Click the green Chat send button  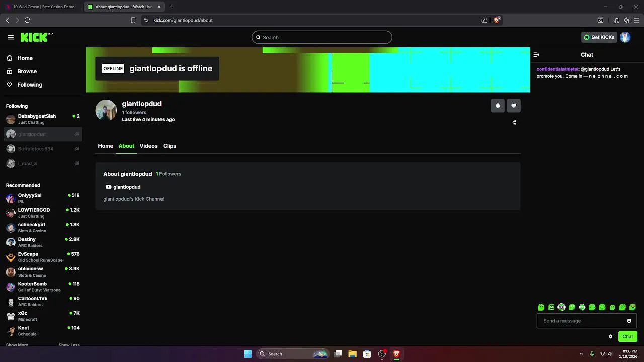pyautogui.click(x=627, y=336)
